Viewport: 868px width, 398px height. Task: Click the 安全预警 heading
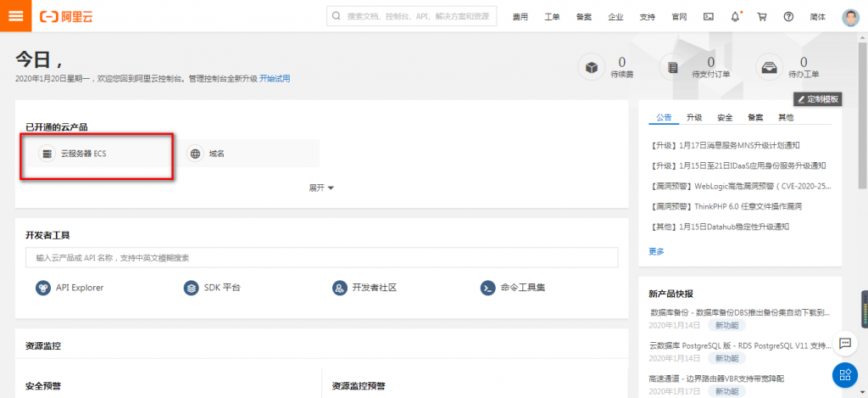pos(43,386)
